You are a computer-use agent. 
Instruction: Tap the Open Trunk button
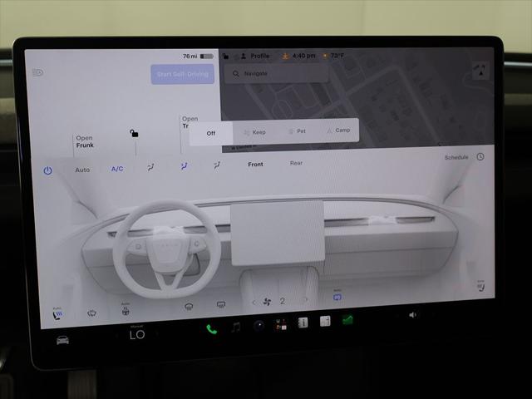click(190, 122)
